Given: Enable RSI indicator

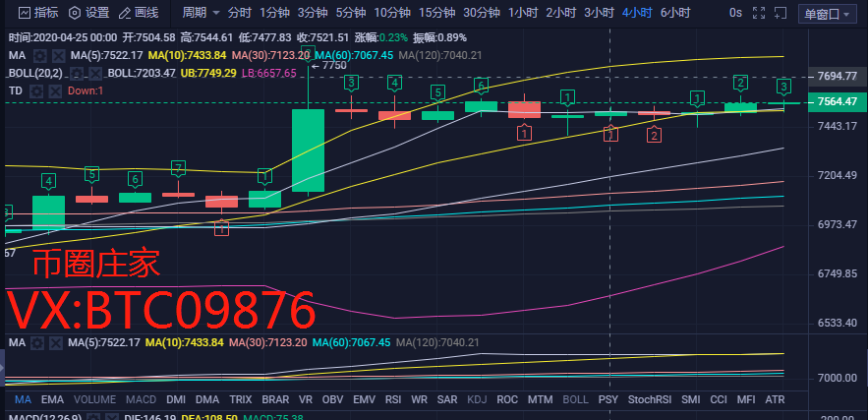Looking at the screenshot, I should (x=392, y=399).
